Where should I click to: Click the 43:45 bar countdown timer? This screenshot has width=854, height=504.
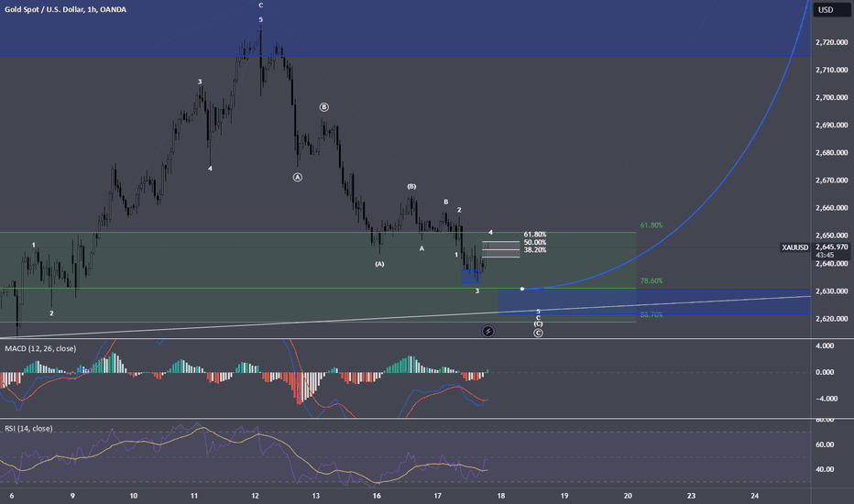825,255
